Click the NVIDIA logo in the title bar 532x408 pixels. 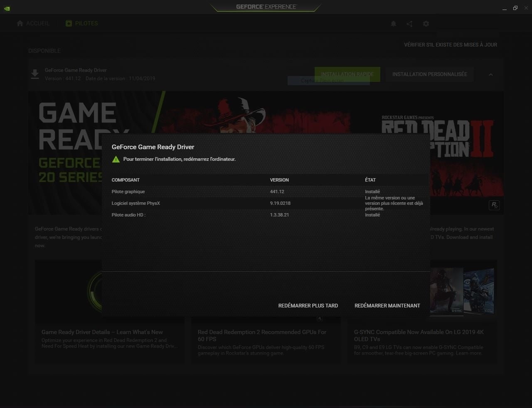pos(7,8)
